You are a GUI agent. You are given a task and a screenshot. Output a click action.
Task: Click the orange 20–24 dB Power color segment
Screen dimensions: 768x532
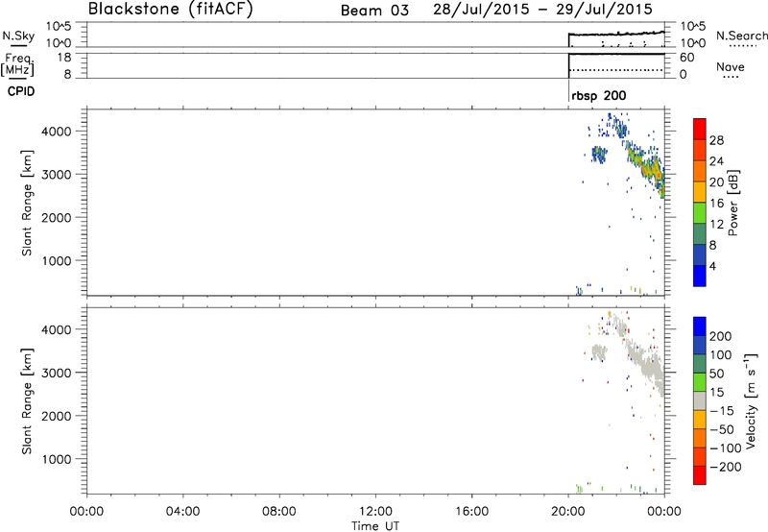(700, 171)
